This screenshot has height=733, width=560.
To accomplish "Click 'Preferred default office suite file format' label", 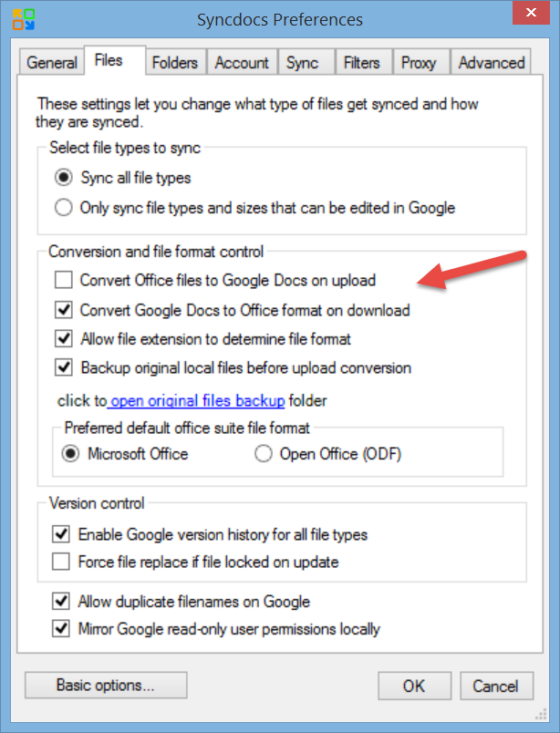I will [x=187, y=428].
